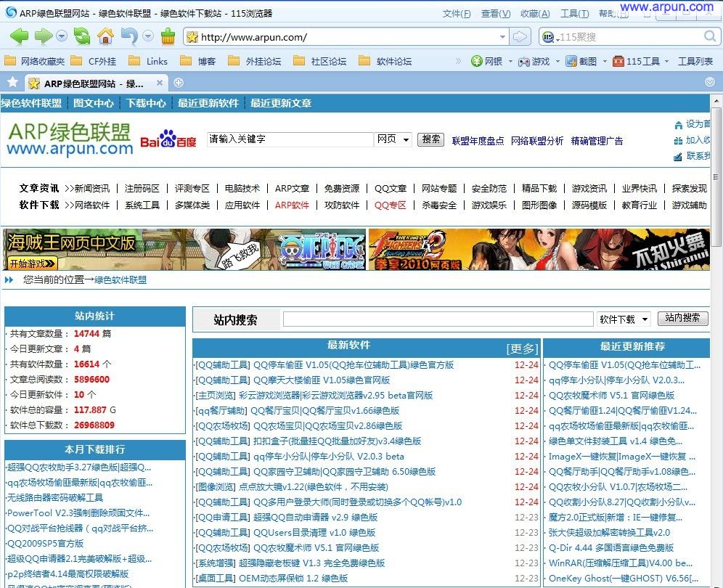
Task: Open the 软件论坛 bookmarks folder
Action: [385, 61]
